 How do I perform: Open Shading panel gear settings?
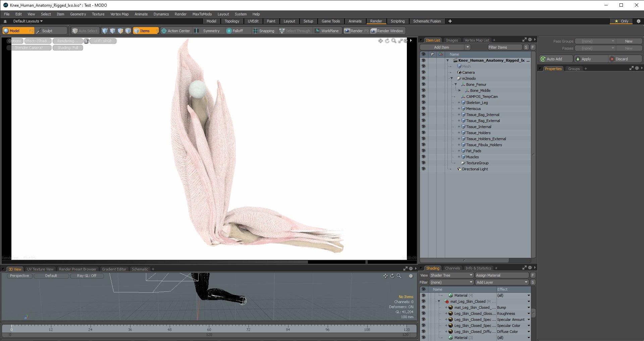point(530,268)
